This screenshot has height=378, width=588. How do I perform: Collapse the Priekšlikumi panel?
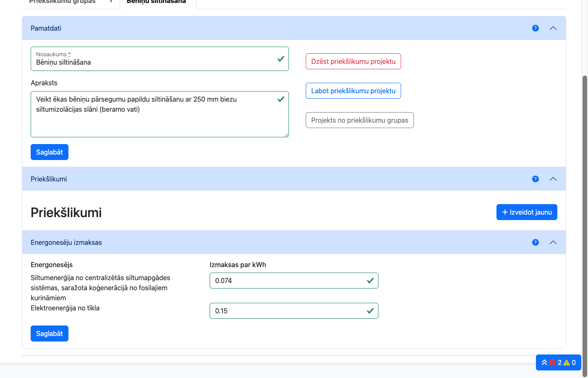553,179
